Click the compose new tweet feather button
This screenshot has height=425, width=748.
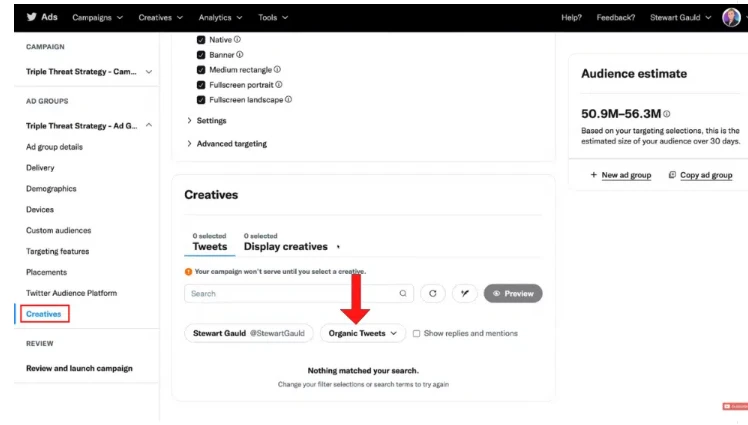pos(465,293)
